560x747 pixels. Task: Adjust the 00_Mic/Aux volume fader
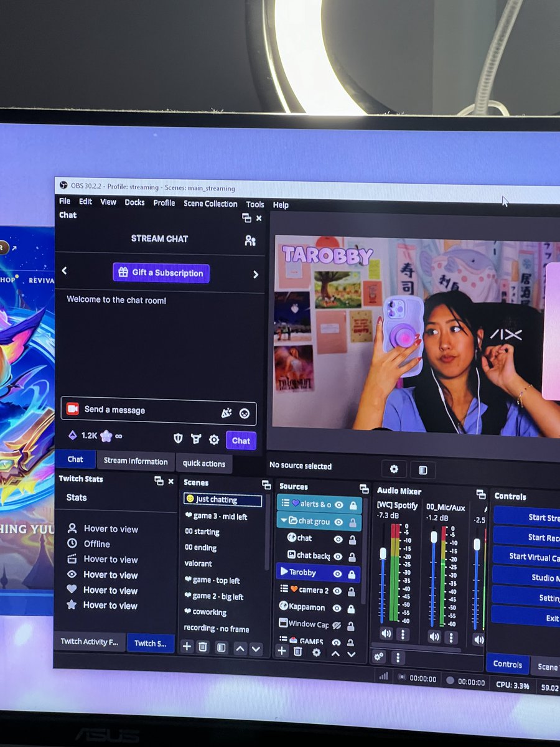tap(434, 537)
